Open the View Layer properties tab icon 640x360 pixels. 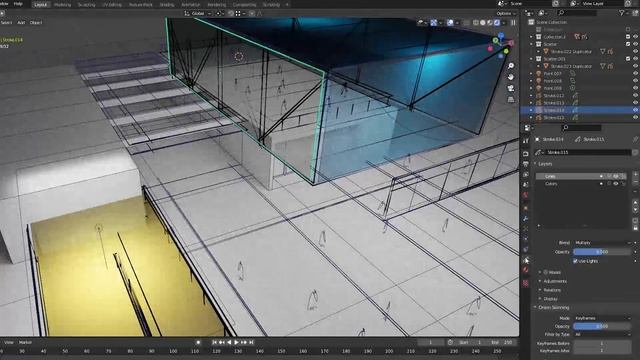(x=526, y=175)
